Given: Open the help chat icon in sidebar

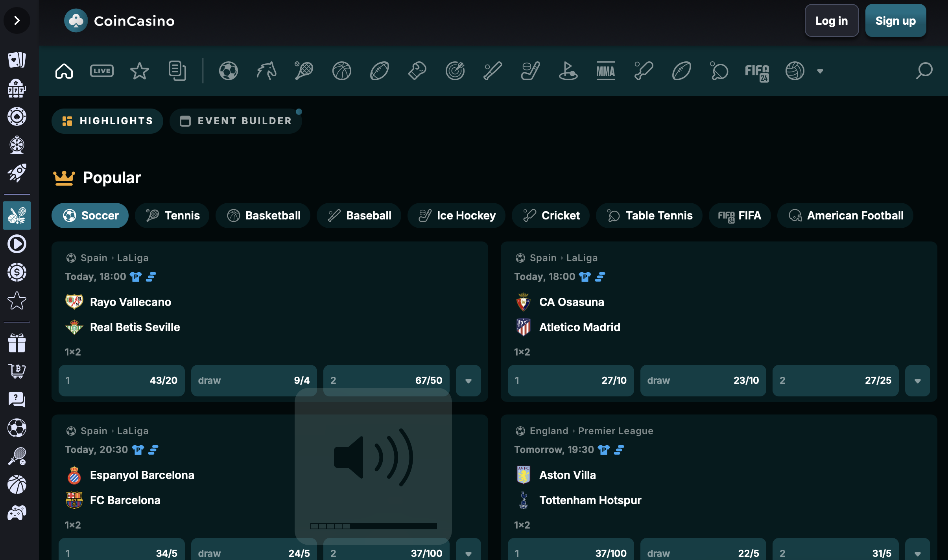Looking at the screenshot, I should (17, 400).
